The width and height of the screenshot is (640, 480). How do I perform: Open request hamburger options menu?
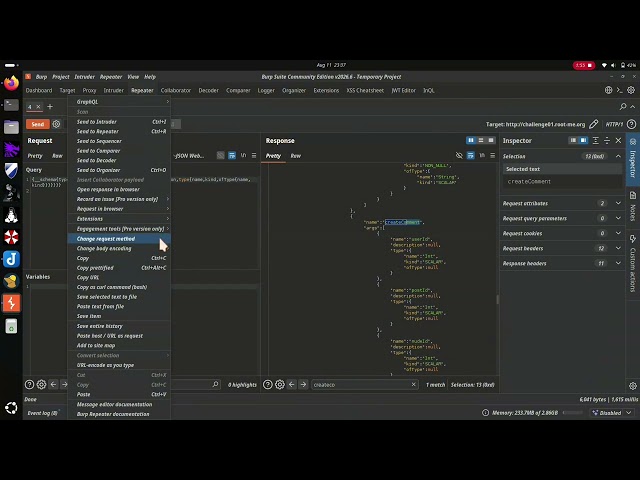(x=254, y=156)
